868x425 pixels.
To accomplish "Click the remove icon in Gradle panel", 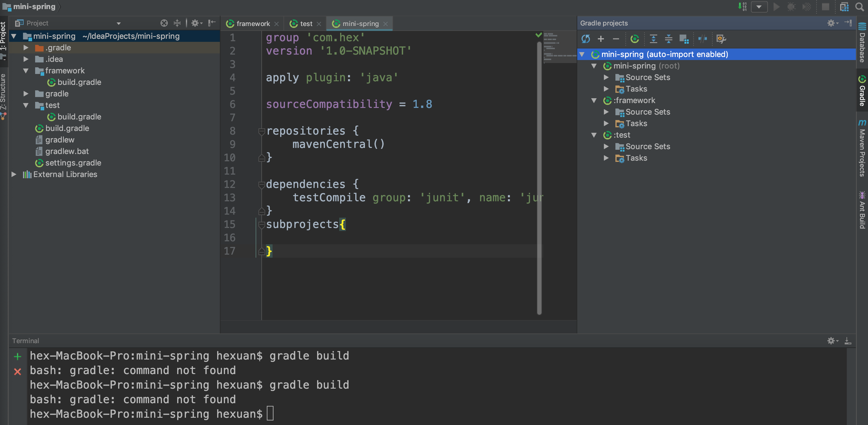I will pyautogui.click(x=615, y=38).
